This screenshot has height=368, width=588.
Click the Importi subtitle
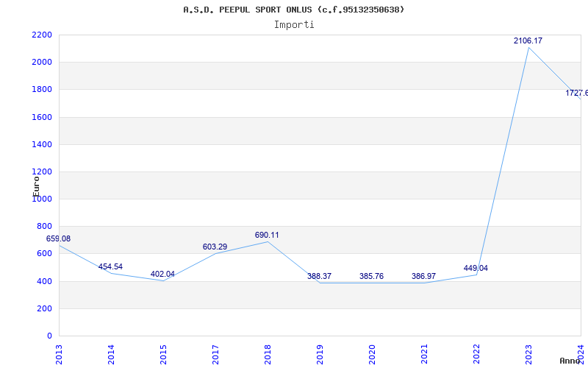point(294,25)
